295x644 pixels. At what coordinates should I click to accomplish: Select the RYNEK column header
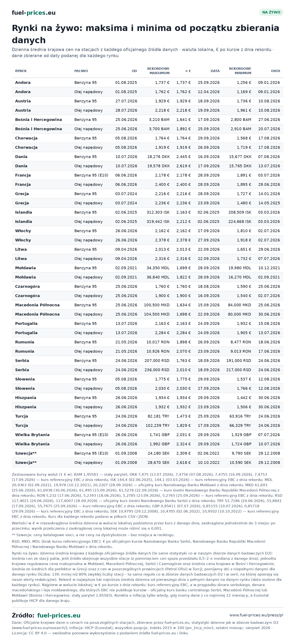coord(21,71)
